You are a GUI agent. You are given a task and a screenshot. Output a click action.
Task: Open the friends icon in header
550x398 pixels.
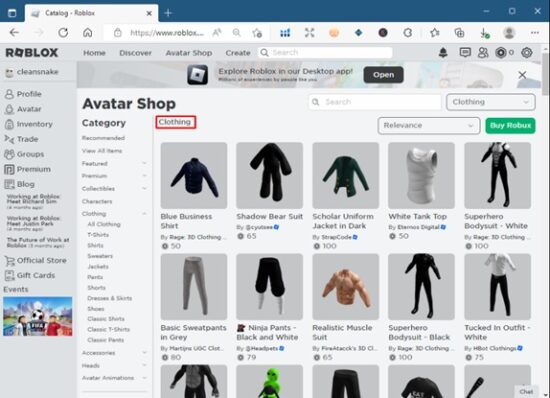point(483,53)
